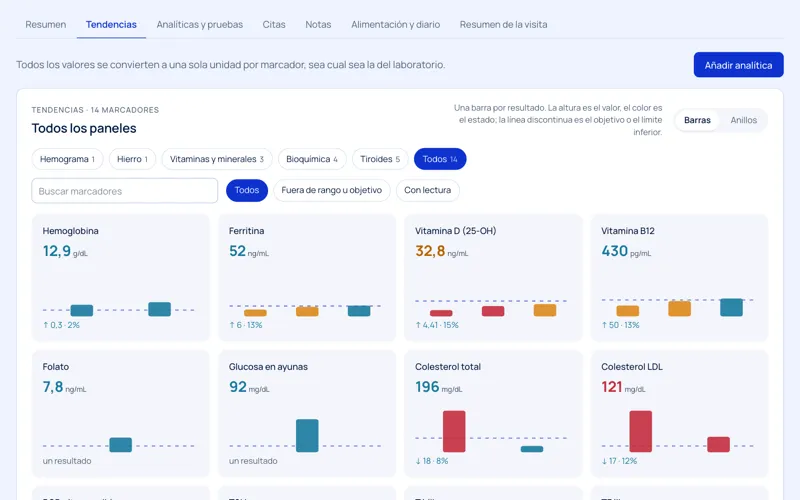The width and height of the screenshot is (800, 500).
Task: Click the latest blue Ferritina bar
Action: point(359,311)
